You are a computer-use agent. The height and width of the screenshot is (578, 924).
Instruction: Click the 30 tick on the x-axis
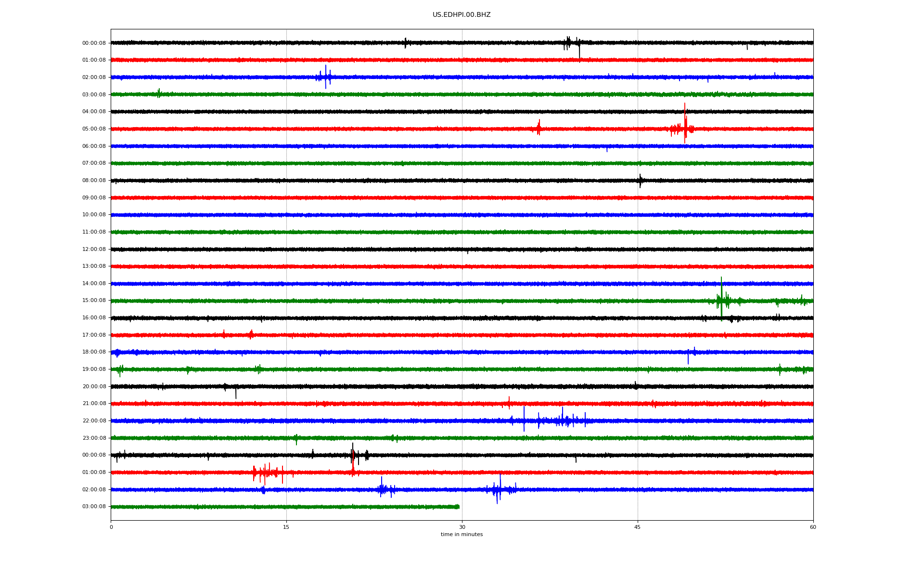tap(462, 527)
